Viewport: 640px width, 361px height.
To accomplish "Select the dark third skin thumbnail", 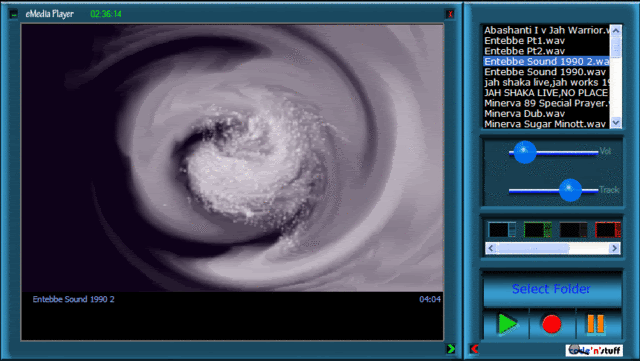I will (x=573, y=230).
